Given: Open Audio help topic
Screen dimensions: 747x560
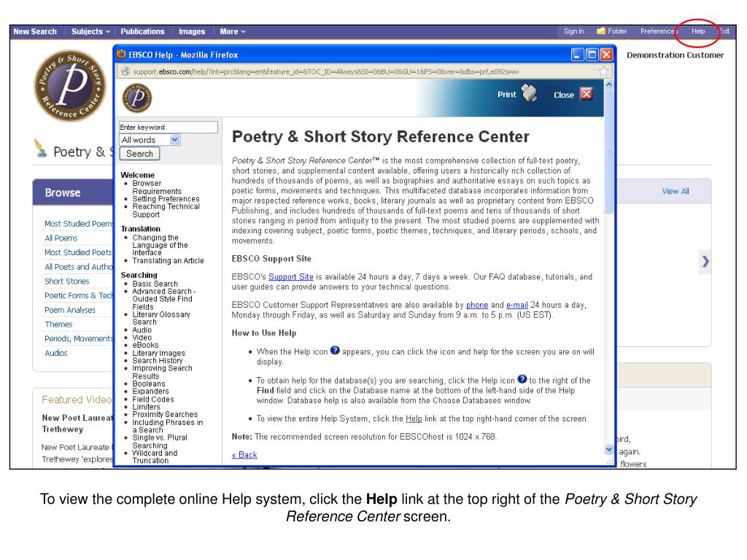Looking at the screenshot, I should 142,330.
